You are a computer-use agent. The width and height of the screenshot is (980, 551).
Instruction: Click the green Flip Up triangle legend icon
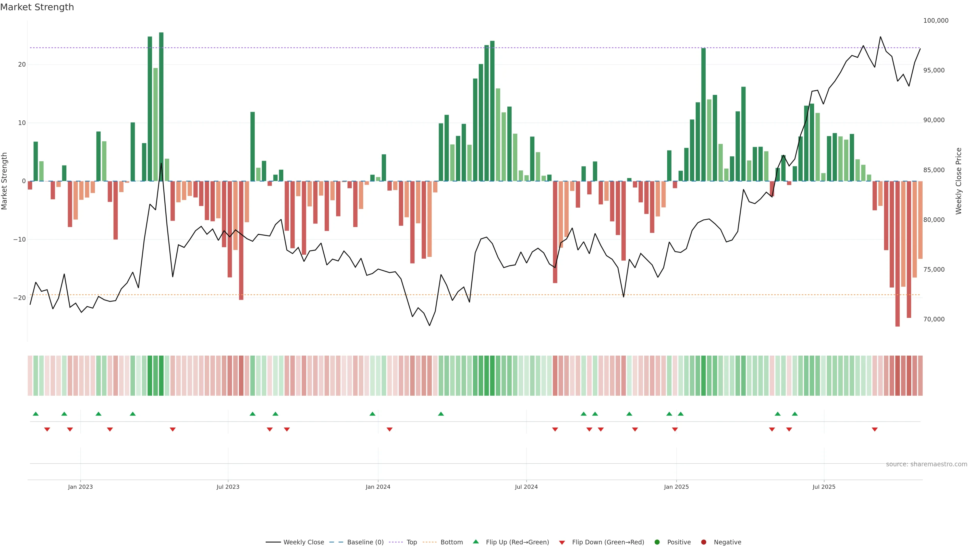pos(475,542)
